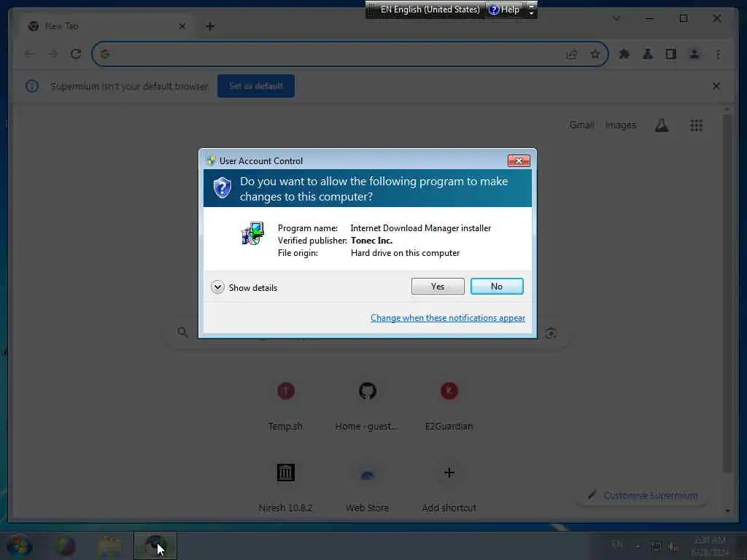
Task: Open tab search chevron in title bar
Action: [x=616, y=18]
